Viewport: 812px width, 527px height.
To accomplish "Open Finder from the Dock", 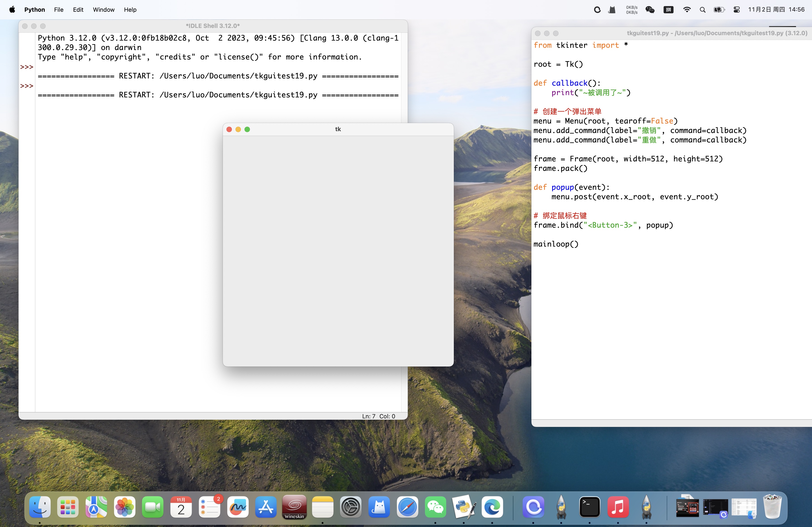I will click(40, 507).
